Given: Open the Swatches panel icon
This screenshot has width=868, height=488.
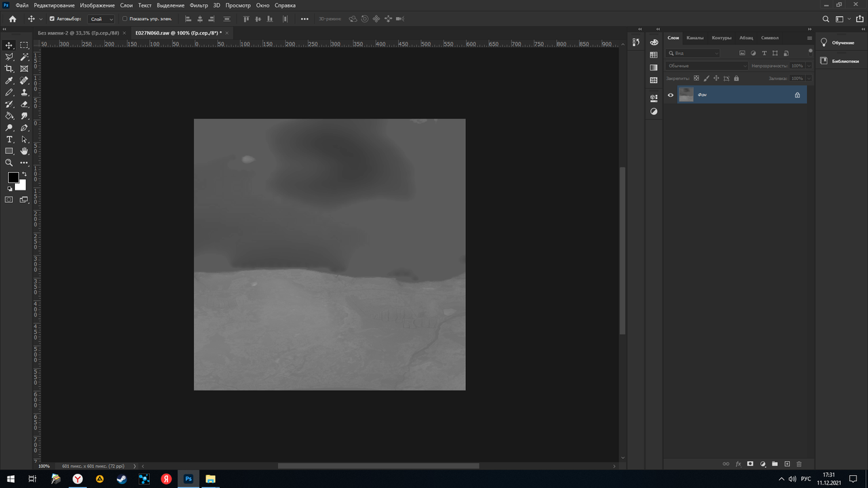Looking at the screenshot, I should [x=654, y=55].
